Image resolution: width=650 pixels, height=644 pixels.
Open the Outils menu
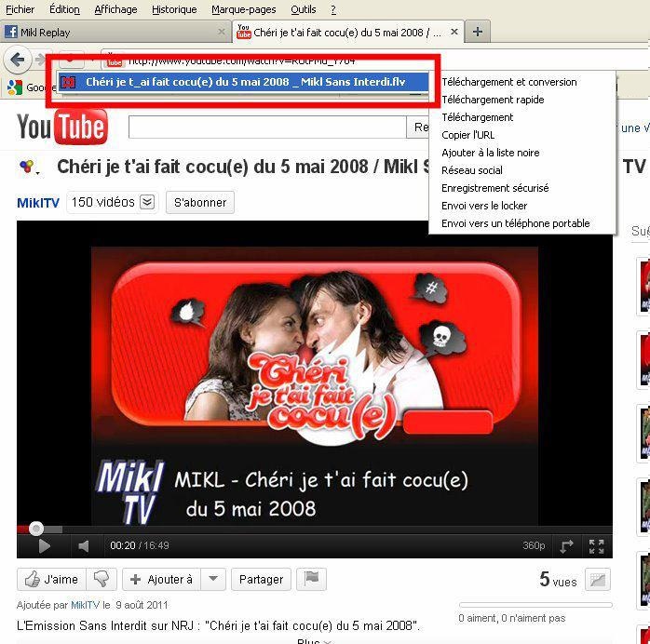303,9
